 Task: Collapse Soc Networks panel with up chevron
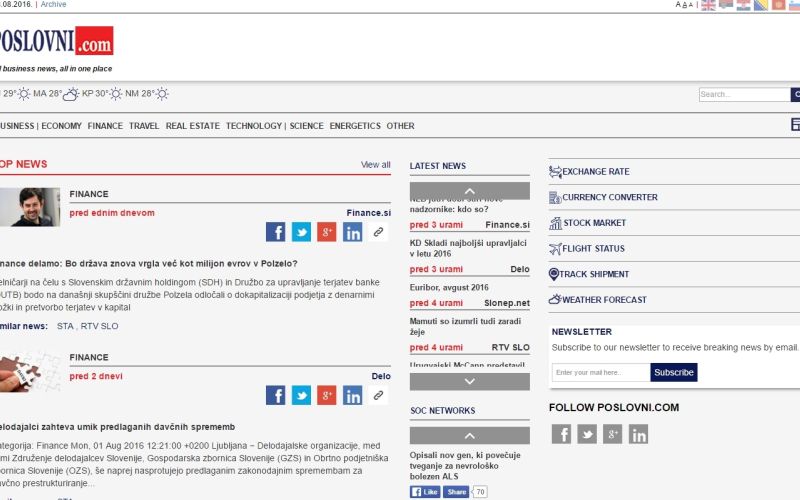click(469, 435)
